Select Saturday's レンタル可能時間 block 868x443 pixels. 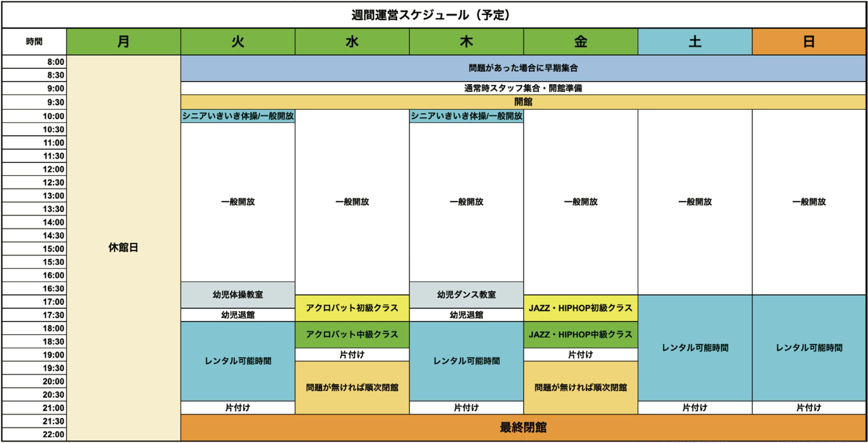[695, 348]
